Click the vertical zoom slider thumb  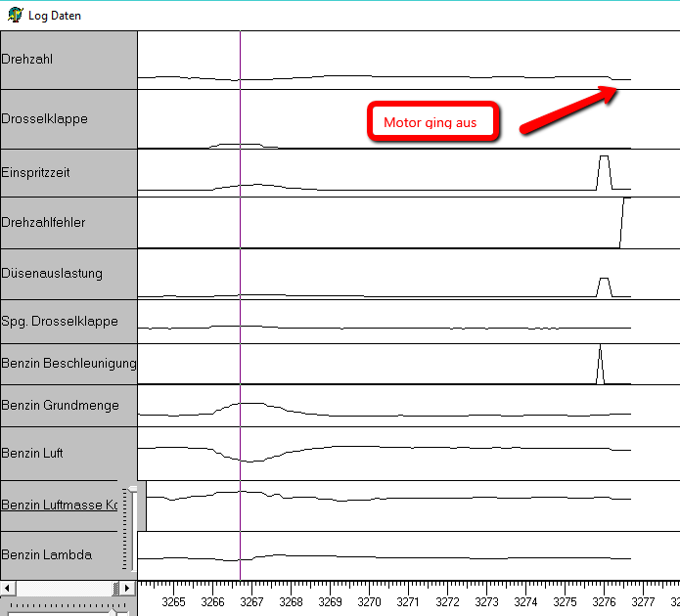pyautogui.click(x=133, y=488)
